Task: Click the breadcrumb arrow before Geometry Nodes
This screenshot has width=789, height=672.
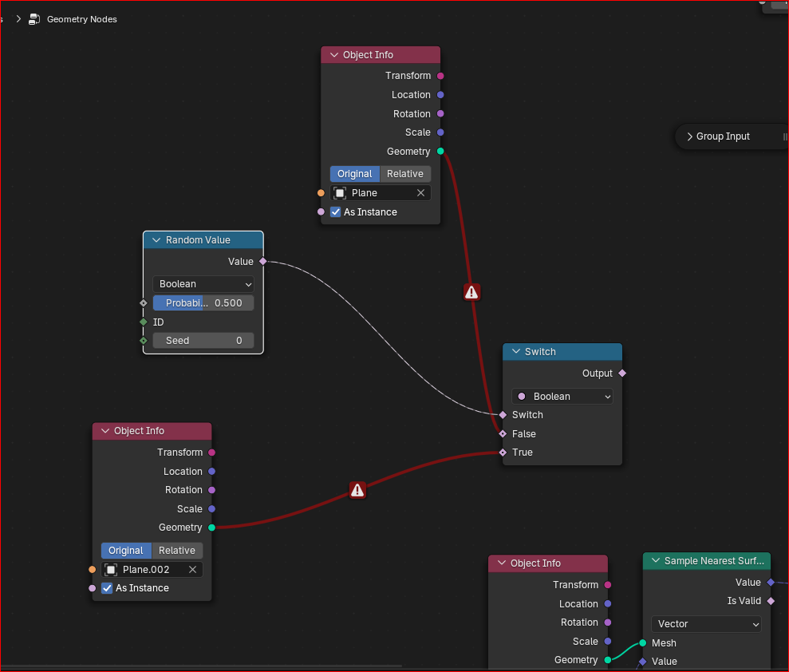Action: point(18,19)
